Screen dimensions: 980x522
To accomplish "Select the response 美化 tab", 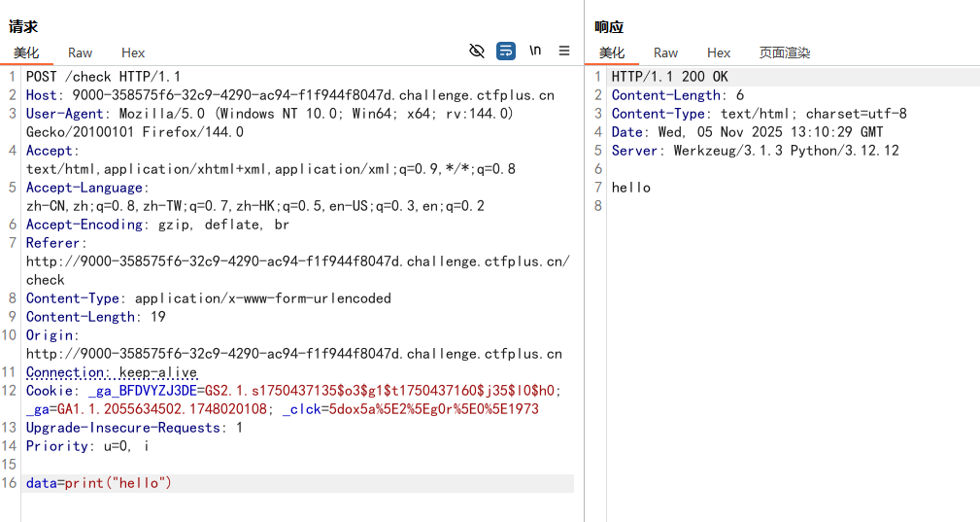I will (612, 52).
